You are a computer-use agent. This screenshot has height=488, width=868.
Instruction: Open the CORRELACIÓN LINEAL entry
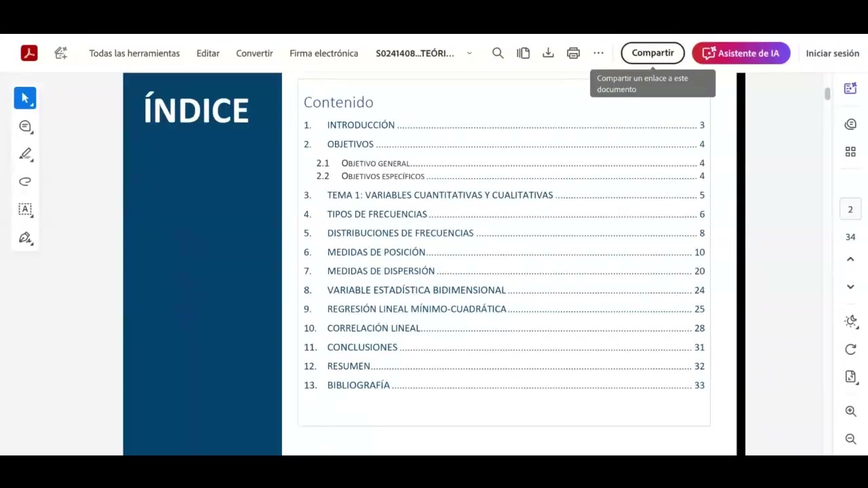tap(504, 328)
